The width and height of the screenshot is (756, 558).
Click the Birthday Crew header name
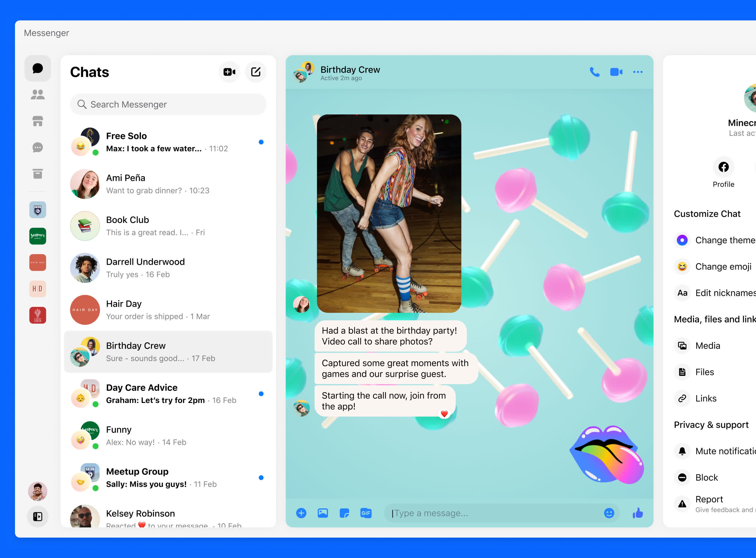pos(350,69)
